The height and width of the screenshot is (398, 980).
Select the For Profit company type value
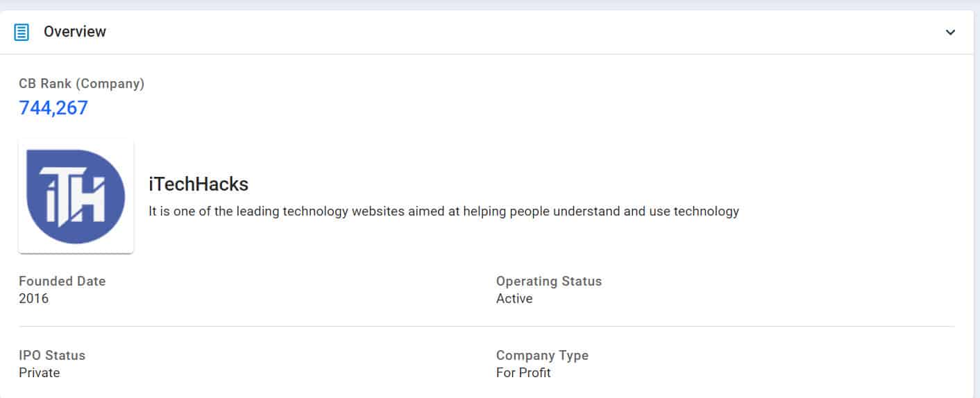pyautogui.click(x=523, y=373)
